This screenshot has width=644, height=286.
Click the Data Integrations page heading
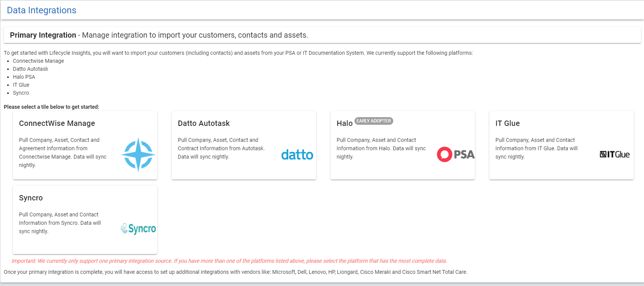click(41, 10)
